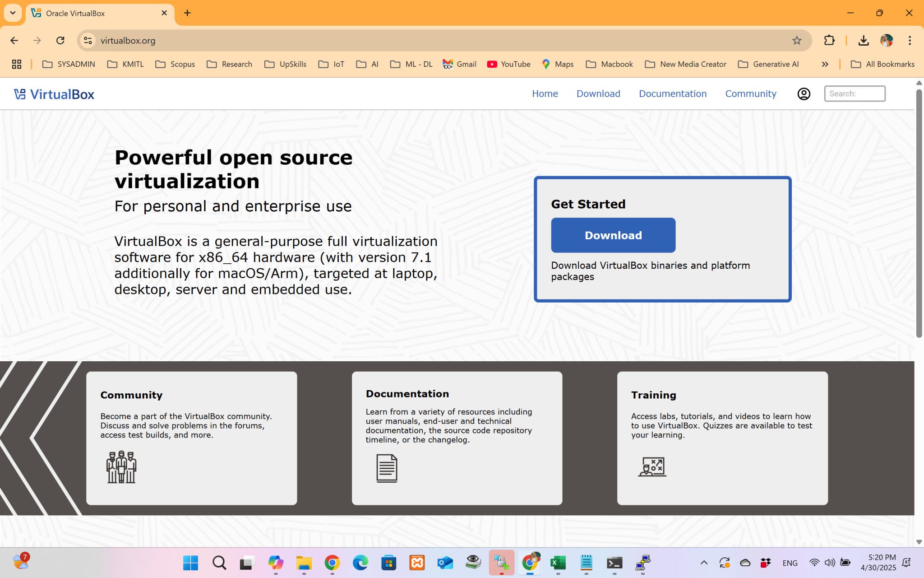Expand the bookmarks overflow chevron
This screenshot has width=924, height=578.
[x=825, y=64]
